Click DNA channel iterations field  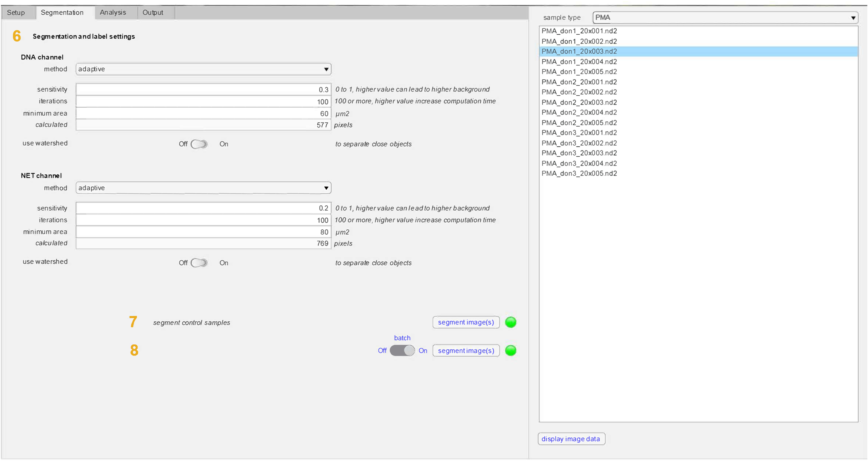point(203,101)
